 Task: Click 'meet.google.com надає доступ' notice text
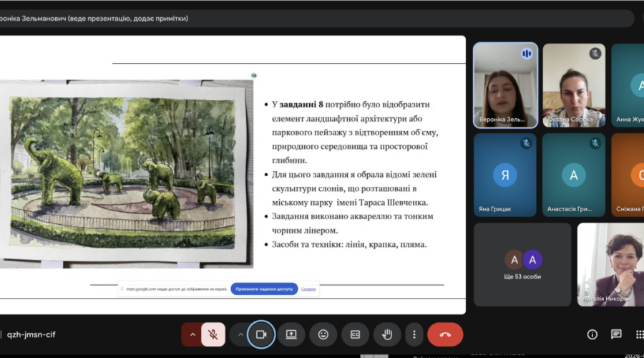(x=177, y=289)
